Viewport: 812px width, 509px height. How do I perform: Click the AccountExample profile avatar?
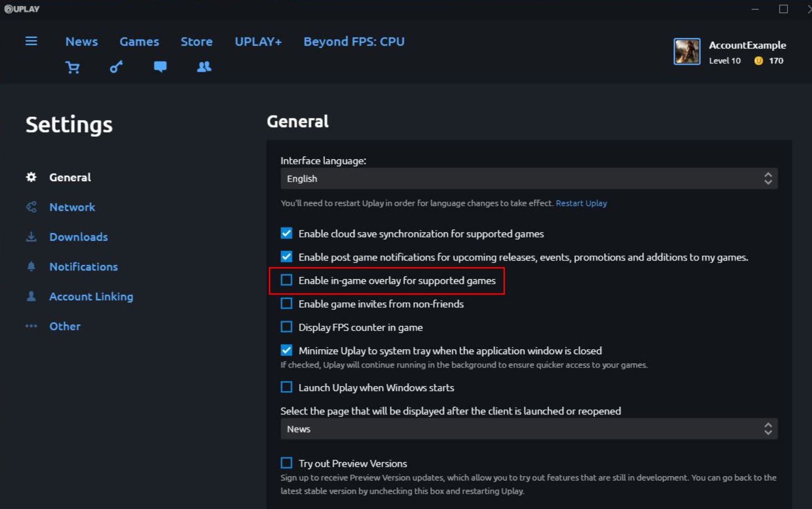[686, 52]
